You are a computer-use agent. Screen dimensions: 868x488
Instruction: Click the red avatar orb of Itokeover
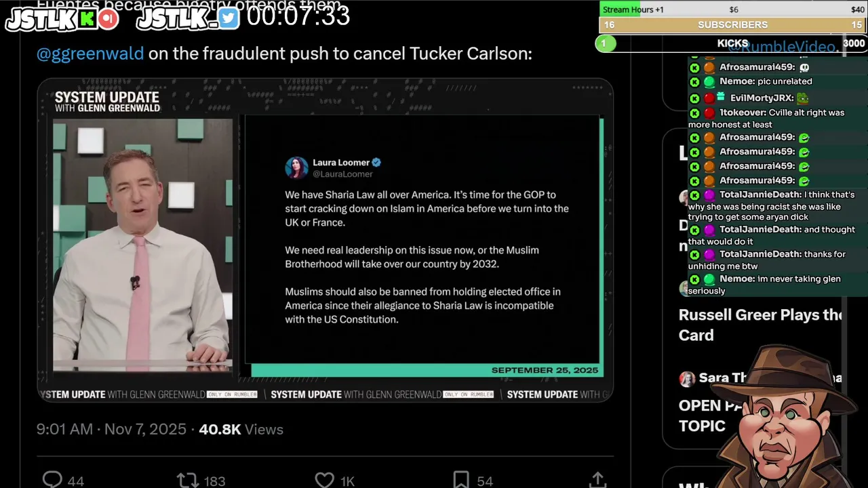click(709, 113)
